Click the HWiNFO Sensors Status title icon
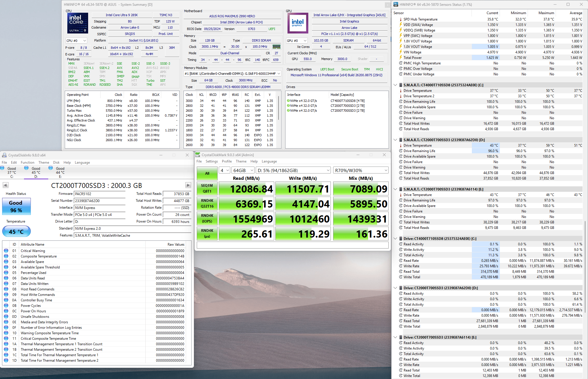588x379 pixels. [x=396, y=4]
